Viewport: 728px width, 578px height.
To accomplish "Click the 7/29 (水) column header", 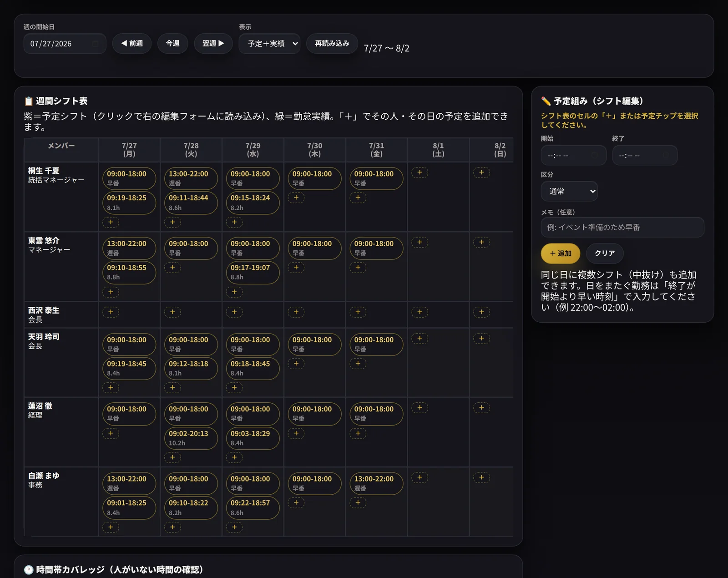I will click(x=253, y=150).
